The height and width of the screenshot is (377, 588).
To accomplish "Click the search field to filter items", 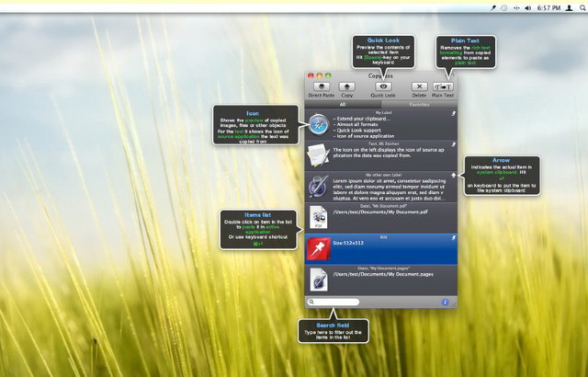I will point(334,302).
